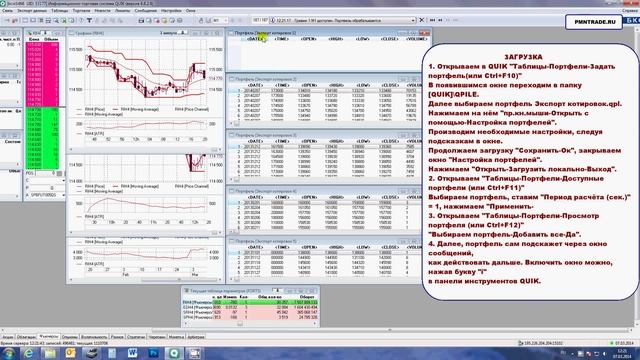The image size is (640, 360).
Task: Launch Internet Explorer from the taskbar
Action: click(x=29, y=353)
